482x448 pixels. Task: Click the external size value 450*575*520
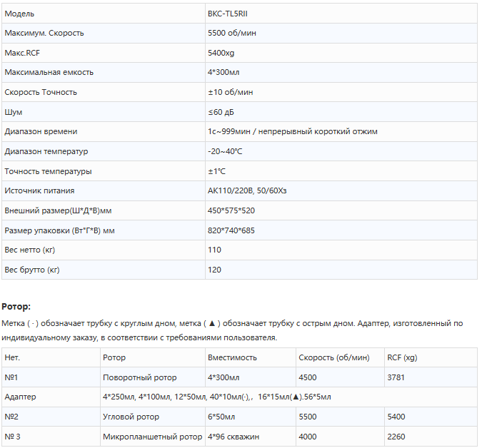click(x=231, y=210)
